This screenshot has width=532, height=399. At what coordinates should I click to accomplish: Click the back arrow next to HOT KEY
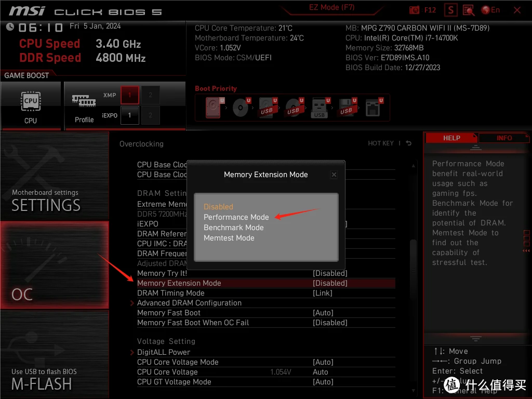(x=409, y=143)
